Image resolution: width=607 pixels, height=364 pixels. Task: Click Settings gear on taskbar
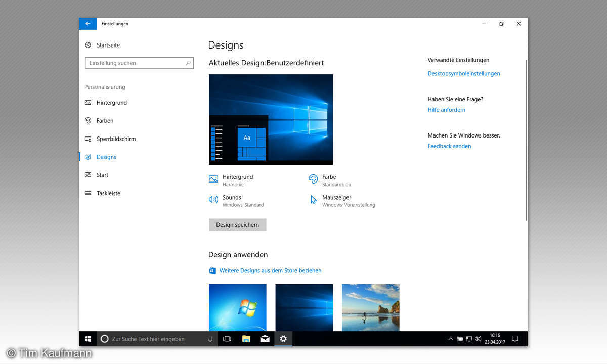point(283,339)
